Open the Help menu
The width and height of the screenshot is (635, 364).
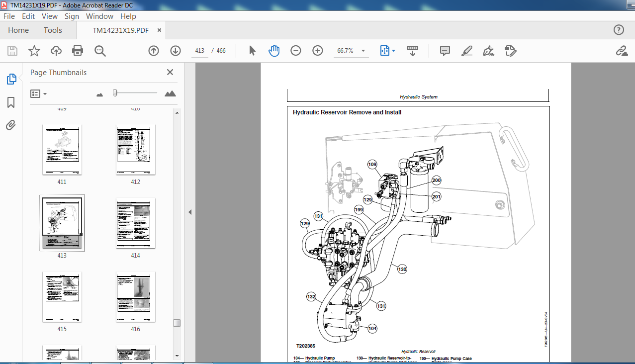[x=128, y=16]
